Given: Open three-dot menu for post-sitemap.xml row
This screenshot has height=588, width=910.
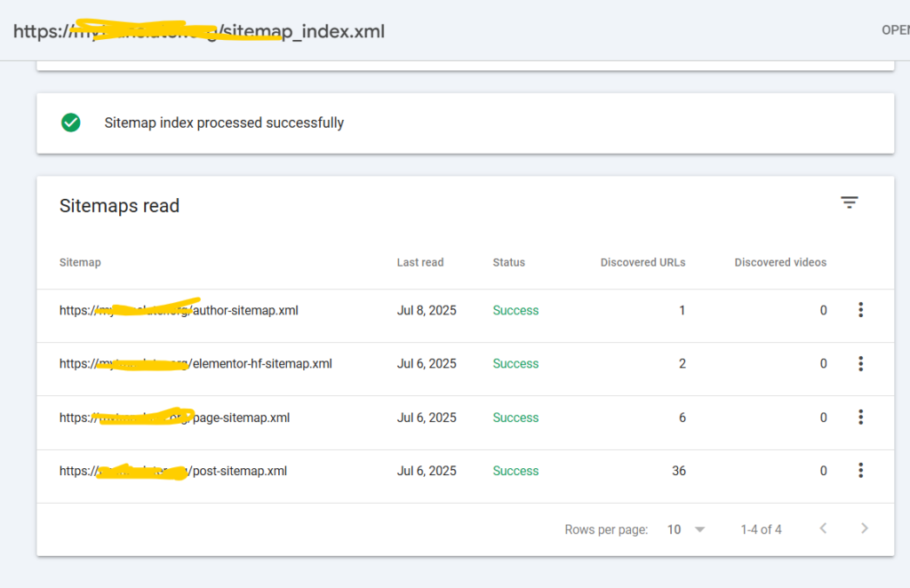Looking at the screenshot, I should click(x=860, y=470).
